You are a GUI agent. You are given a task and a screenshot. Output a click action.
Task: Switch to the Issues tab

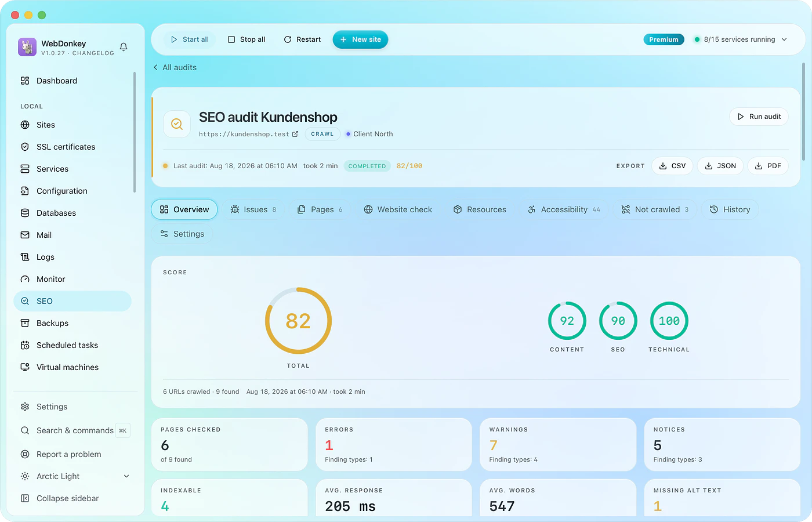(x=253, y=209)
